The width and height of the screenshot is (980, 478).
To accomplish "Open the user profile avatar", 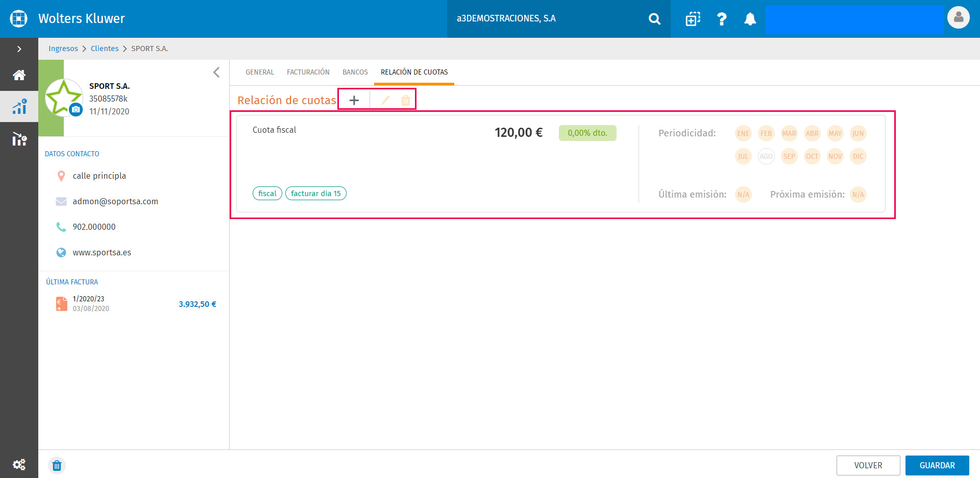I will [959, 18].
